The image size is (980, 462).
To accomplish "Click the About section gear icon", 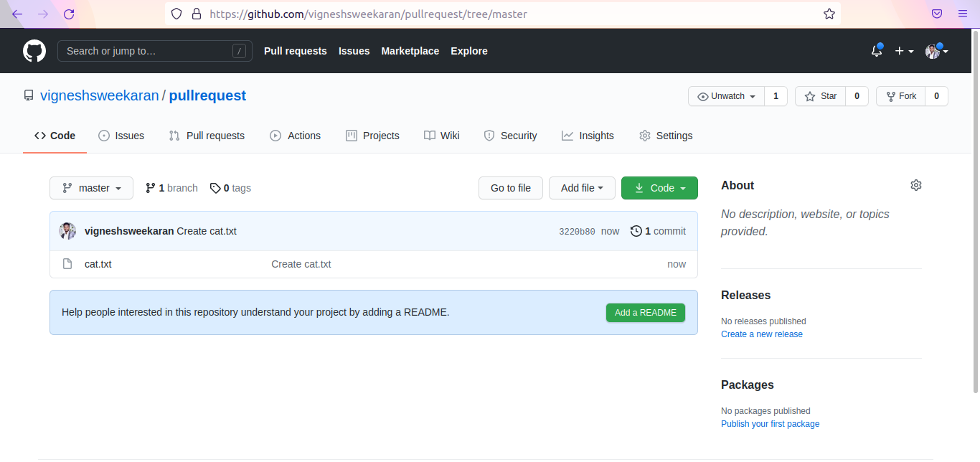I will (x=915, y=185).
